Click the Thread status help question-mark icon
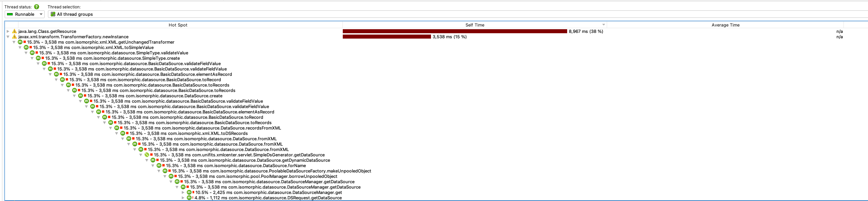The width and height of the screenshot is (868, 201). click(37, 7)
